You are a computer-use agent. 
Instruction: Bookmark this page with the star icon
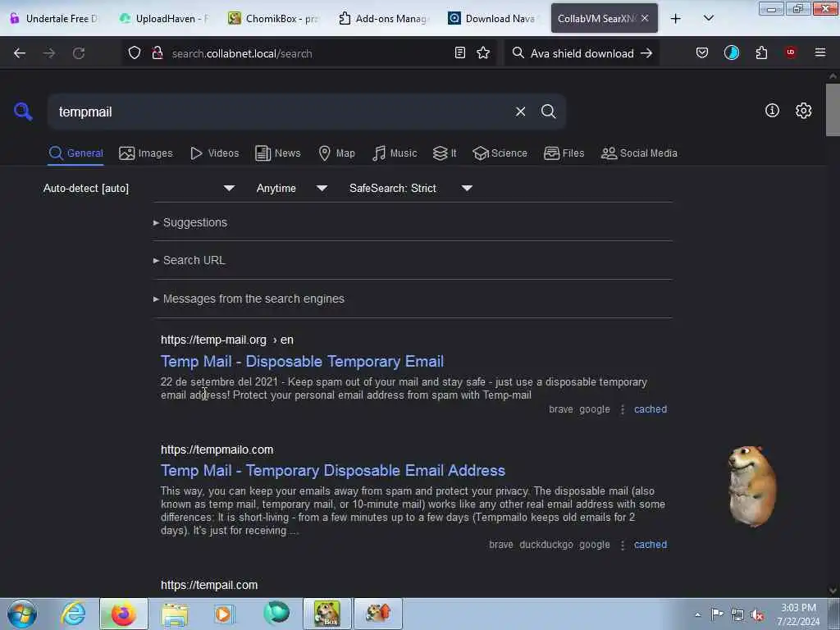click(x=483, y=52)
